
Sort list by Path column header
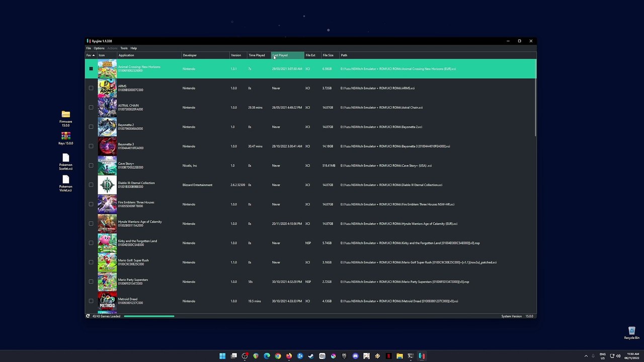point(438,55)
